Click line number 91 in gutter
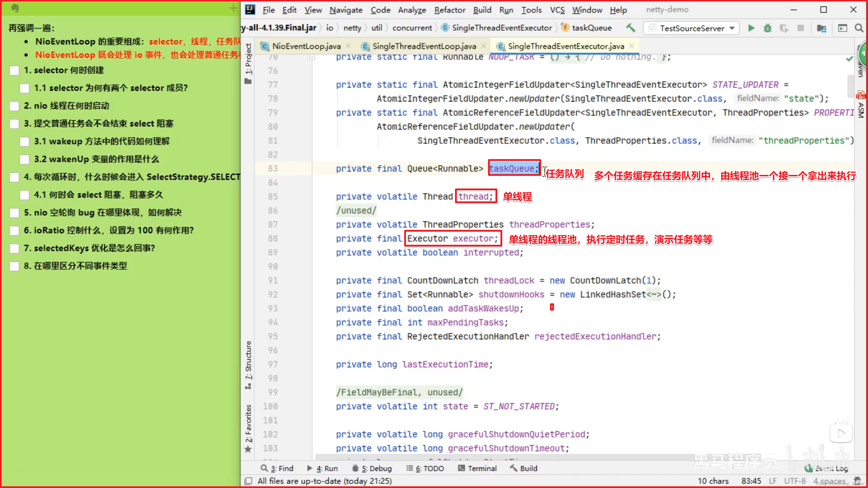This screenshot has height=488, width=868. (273, 281)
